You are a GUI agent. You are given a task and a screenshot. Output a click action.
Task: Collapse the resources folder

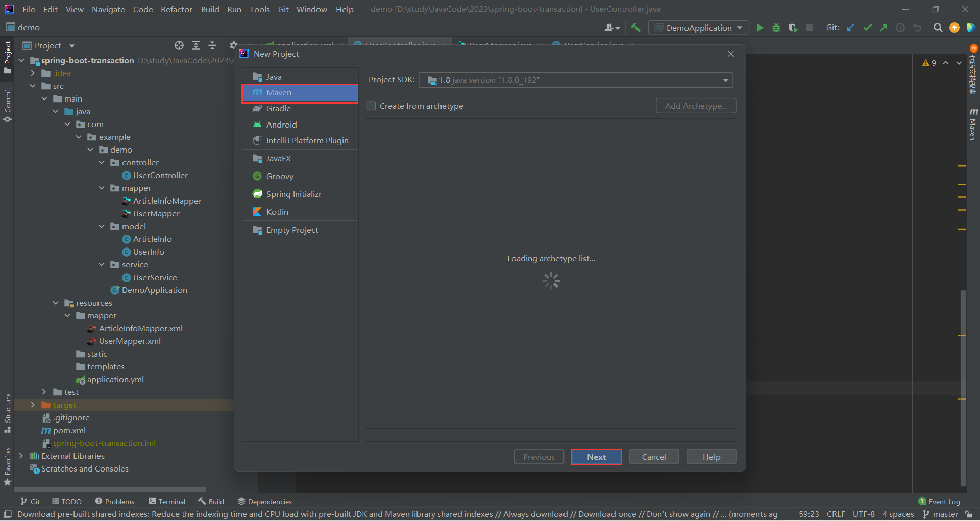pos(56,303)
